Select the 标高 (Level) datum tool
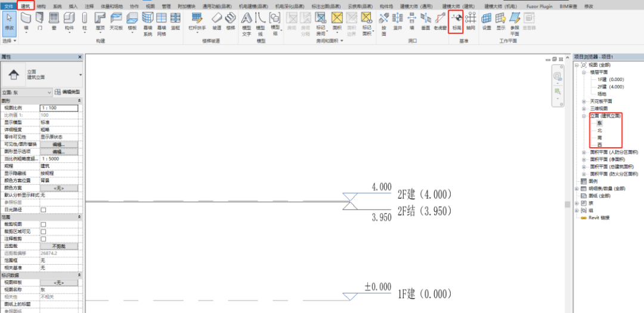 point(457,21)
